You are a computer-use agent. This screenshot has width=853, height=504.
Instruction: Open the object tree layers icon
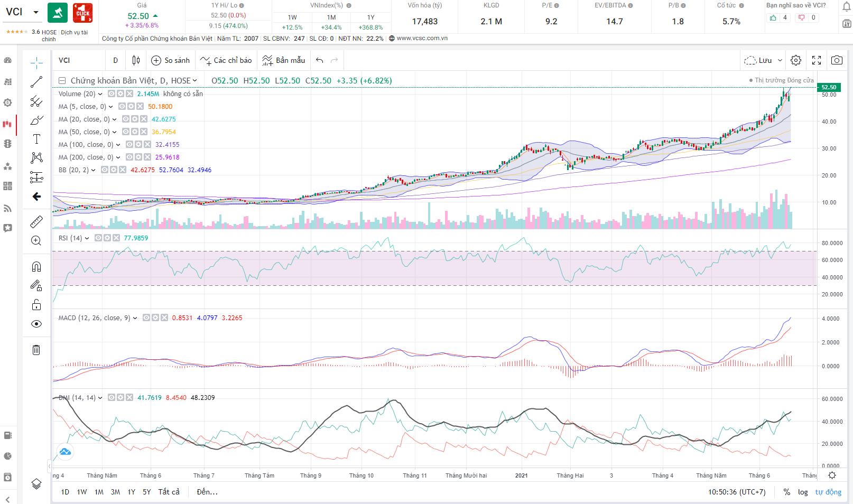pyautogui.click(x=36, y=483)
